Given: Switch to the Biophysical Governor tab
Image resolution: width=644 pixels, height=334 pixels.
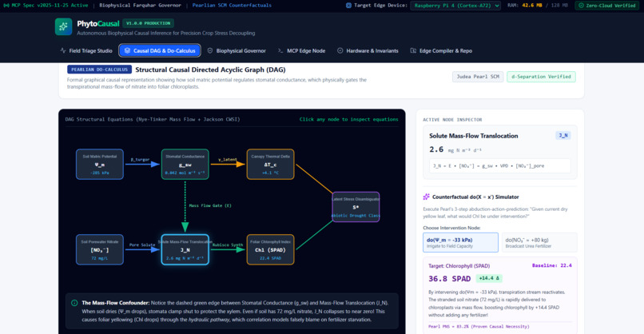Looking at the screenshot, I should point(237,50).
